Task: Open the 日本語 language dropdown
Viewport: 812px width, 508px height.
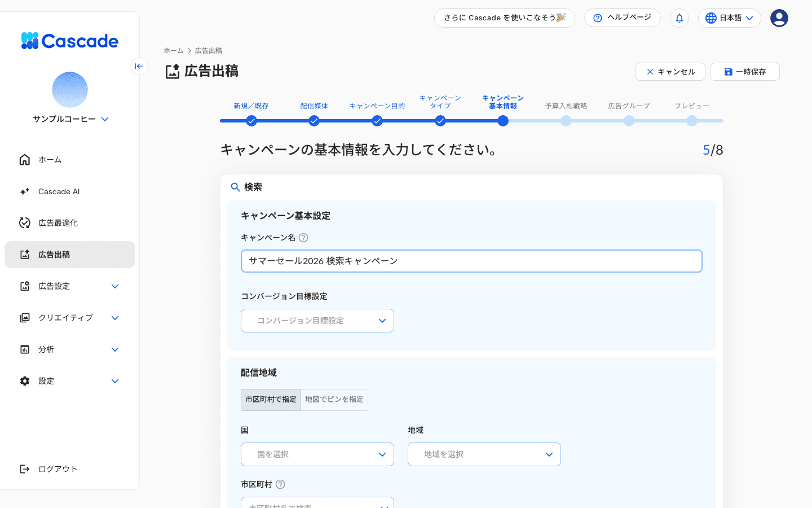Action: point(730,18)
